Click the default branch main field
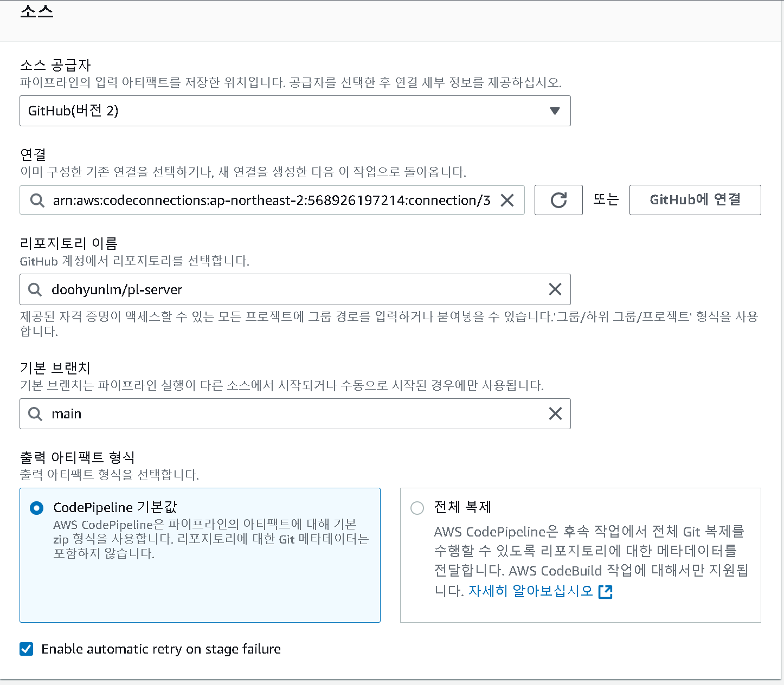784x685 pixels. point(295,414)
